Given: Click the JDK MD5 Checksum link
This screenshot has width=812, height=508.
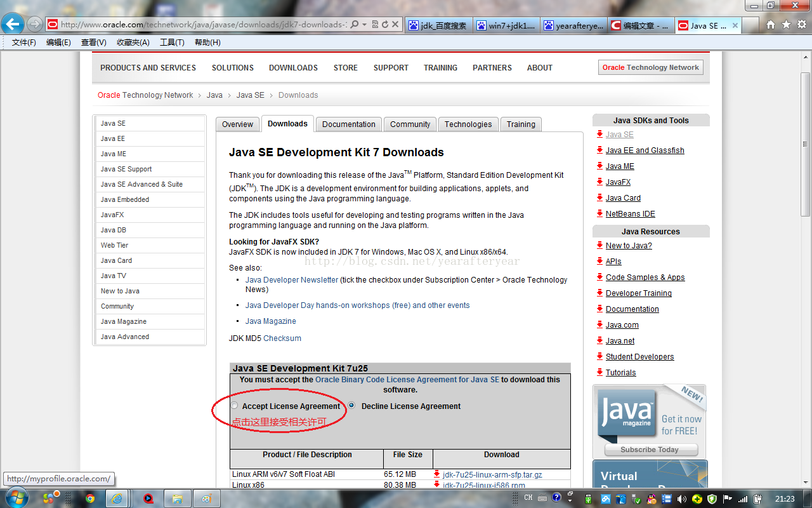Looking at the screenshot, I should click(282, 338).
